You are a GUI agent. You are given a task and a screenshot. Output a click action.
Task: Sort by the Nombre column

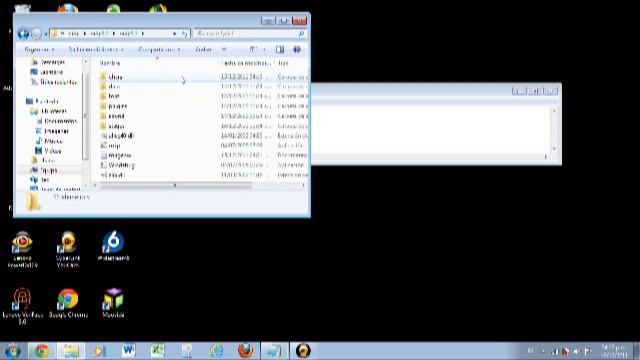coord(110,63)
